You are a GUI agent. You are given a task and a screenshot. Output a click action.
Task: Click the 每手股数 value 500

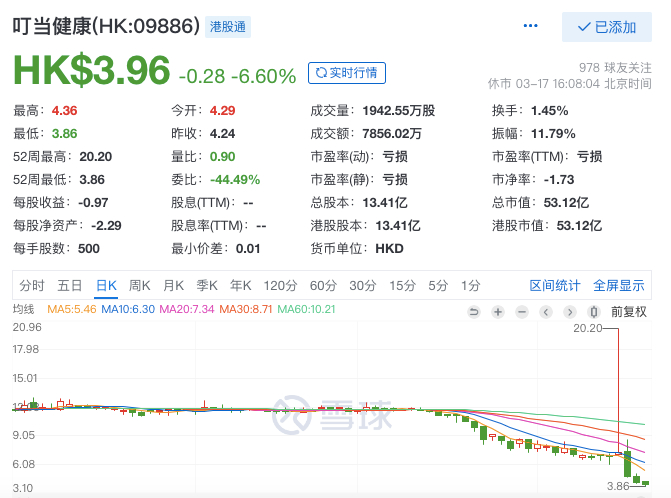(89, 249)
